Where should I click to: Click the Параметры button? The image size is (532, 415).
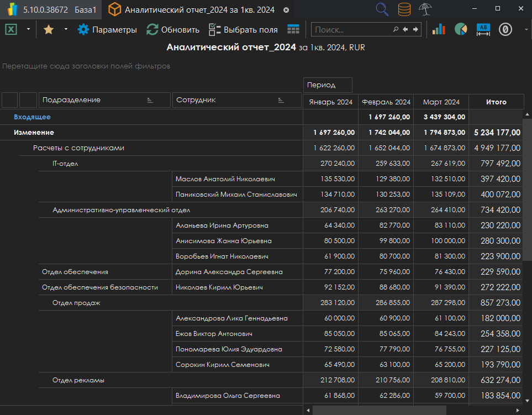point(107,30)
